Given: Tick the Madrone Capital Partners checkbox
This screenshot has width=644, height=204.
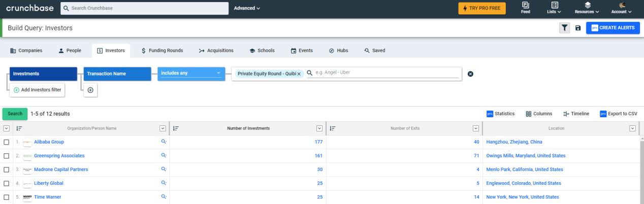Looking at the screenshot, I should pos(7,169).
